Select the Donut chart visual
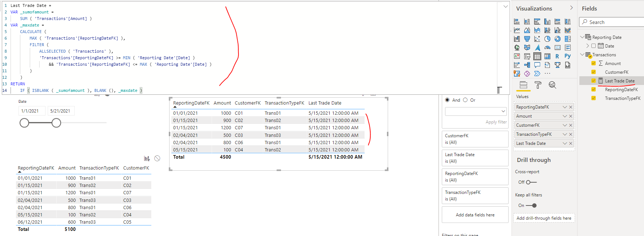This screenshot has width=644, height=236. click(558, 39)
